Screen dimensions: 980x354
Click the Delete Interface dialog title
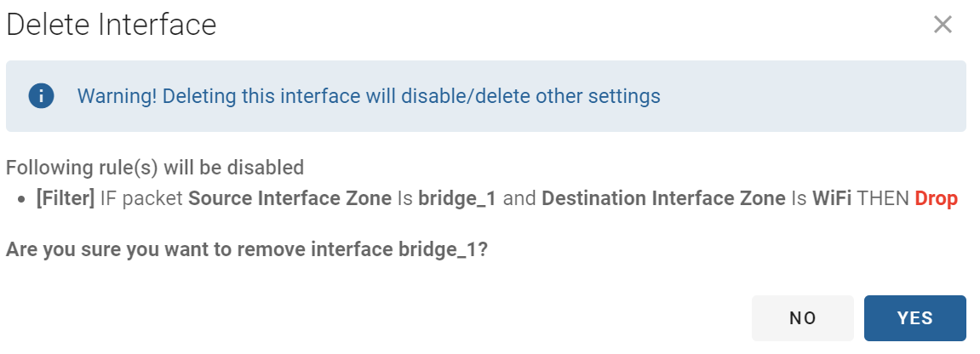(x=112, y=25)
